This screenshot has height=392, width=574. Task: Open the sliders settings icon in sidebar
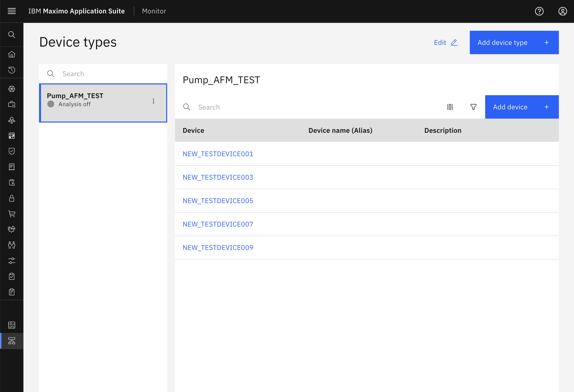(x=12, y=261)
